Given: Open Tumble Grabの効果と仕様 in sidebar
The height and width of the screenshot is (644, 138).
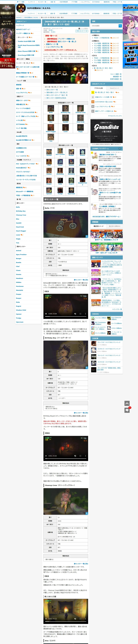Looking at the screenshot, I should 26,41.
